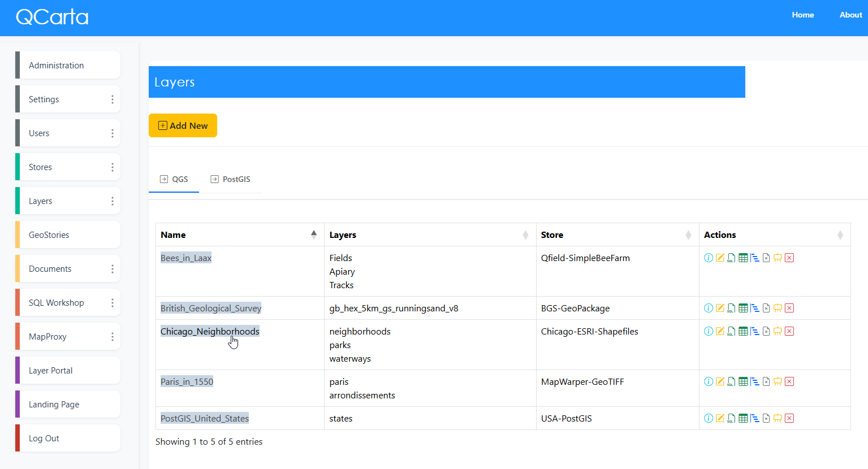Expand the Documents three-dot menu
868x469 pixels.
pyautogui.click(x=113, y=269)
